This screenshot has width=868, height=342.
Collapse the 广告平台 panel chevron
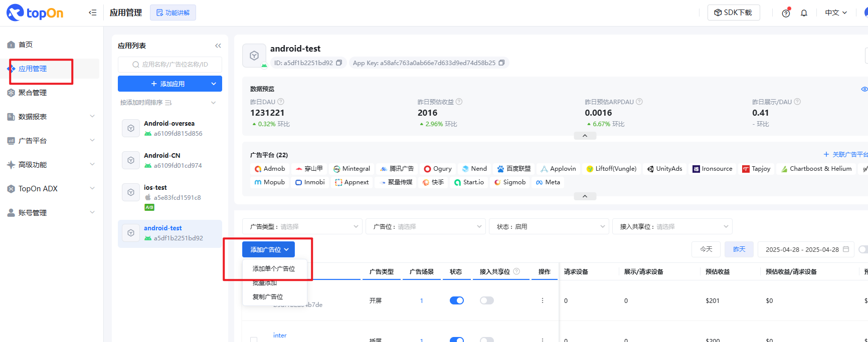coord(585,196)
